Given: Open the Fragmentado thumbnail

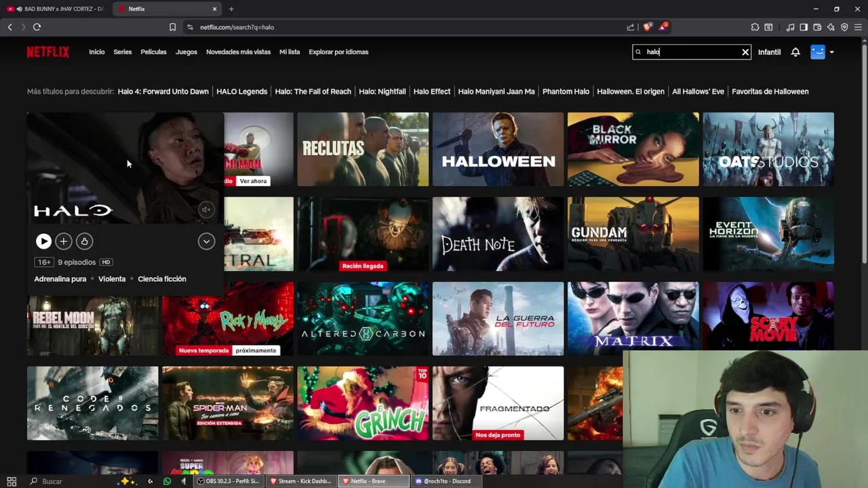Looking at the screenshot, I should [x=498, y=403].
